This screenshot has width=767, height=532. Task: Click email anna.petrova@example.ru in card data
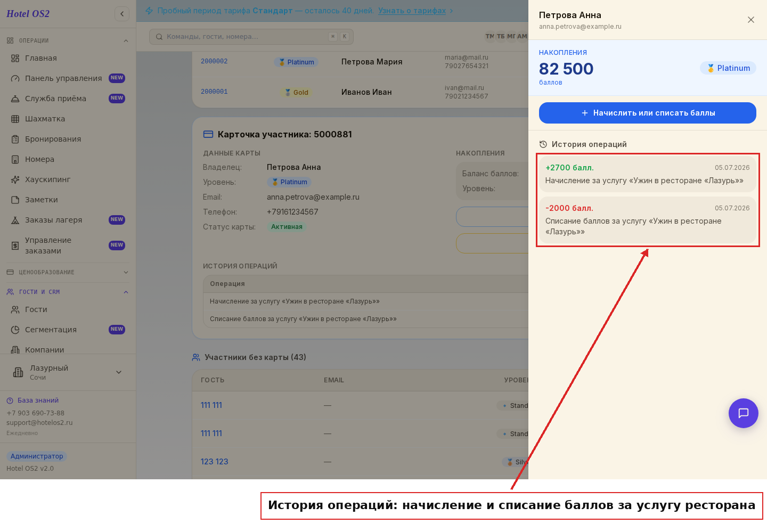[313, 197]
